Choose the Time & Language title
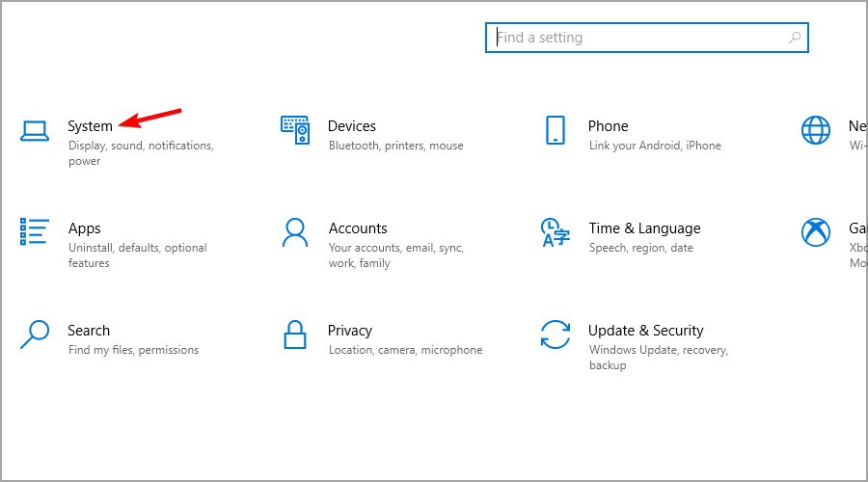The width and height of the screenshot is (868, 482). pyautogui.click(x=644, y=228)
